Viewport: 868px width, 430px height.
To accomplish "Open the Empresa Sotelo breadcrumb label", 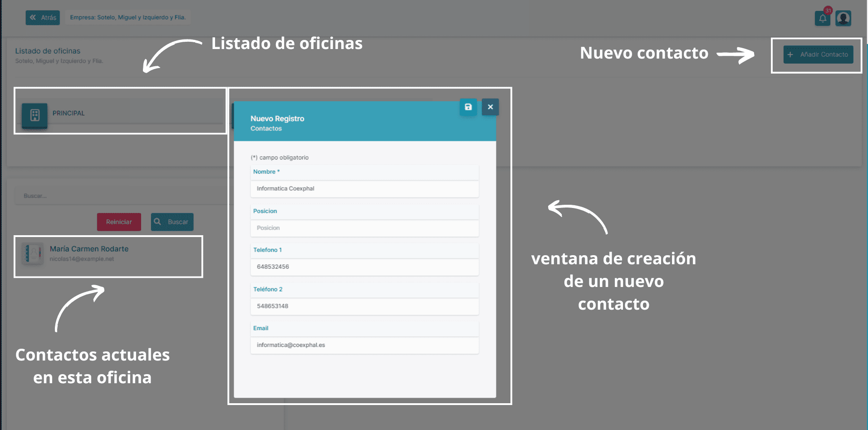I will click(128, 17).
